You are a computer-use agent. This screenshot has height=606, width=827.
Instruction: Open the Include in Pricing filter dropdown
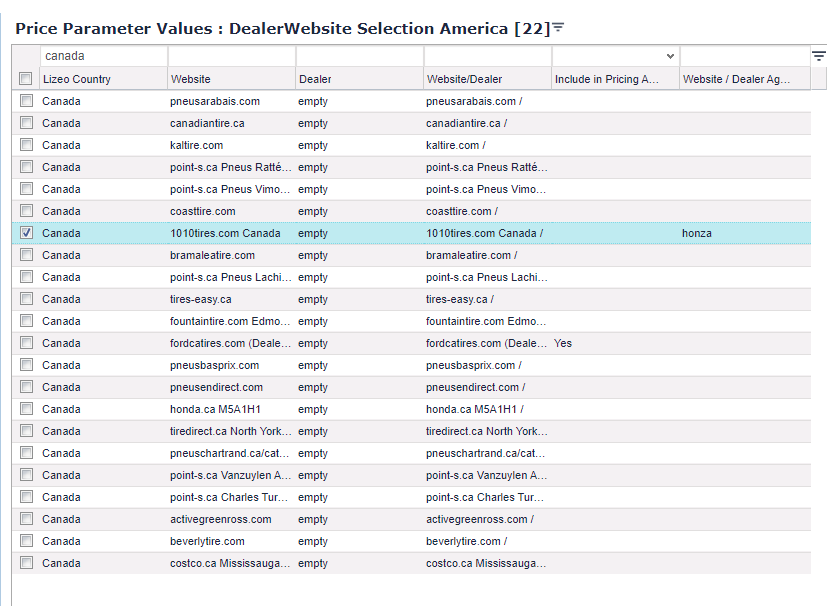(x=670, y=57)
